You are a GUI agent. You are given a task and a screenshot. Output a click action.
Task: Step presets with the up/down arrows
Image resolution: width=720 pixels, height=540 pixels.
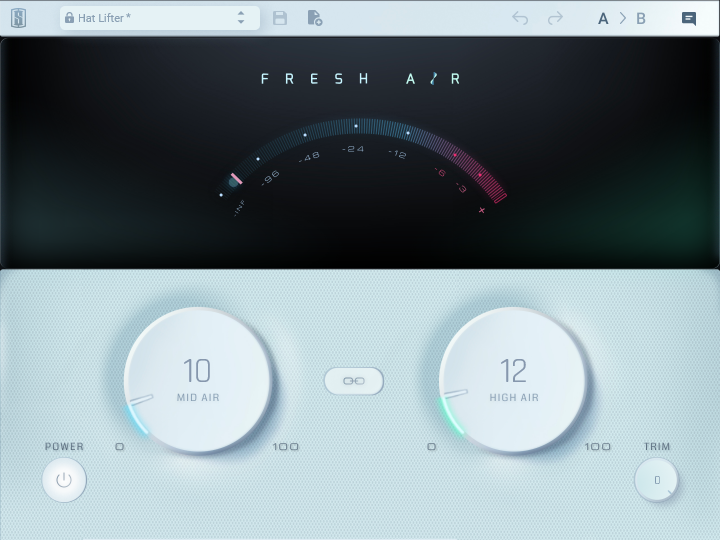coord(241,18)
